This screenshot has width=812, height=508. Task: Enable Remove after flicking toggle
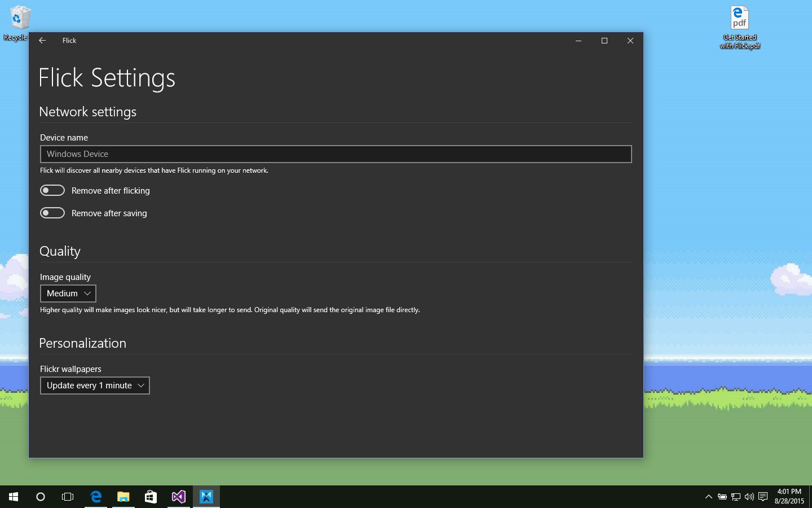52,191
